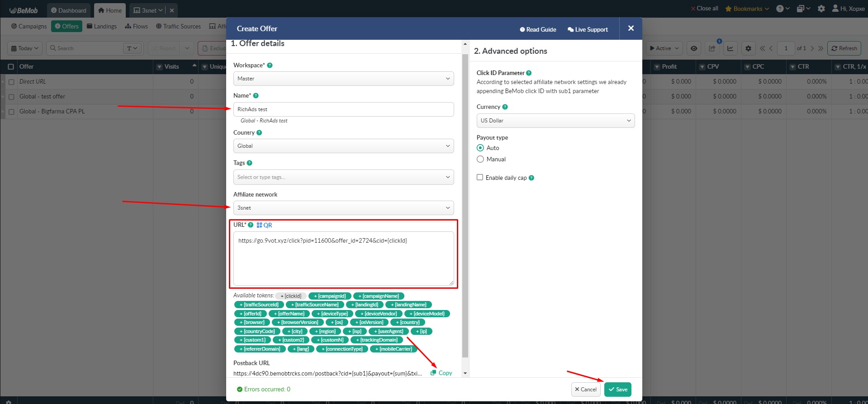Click the Visits column filter icon
Screen dimensions: 868x404
coord(159,67)
